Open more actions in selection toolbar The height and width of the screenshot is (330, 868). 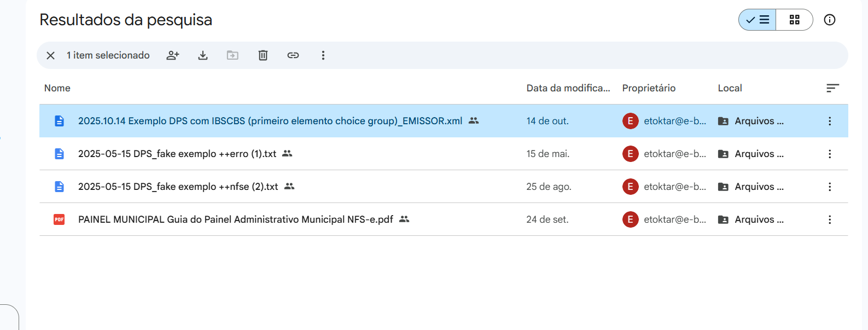coord(323,55)
